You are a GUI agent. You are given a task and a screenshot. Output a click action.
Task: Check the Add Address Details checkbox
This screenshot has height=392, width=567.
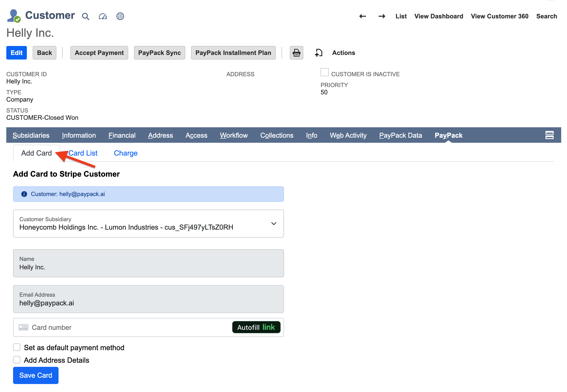(16, 360)
